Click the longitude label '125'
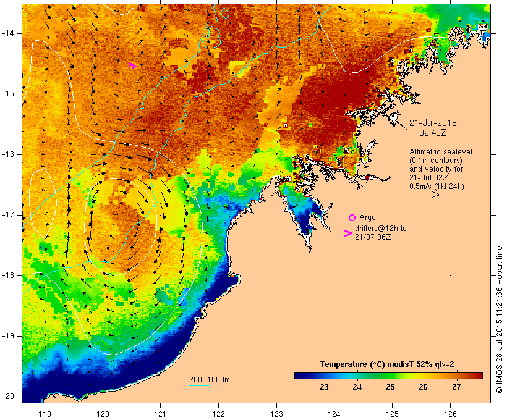Image resolution: width=507 pixels, height=420 pixels. pos(392,414)
